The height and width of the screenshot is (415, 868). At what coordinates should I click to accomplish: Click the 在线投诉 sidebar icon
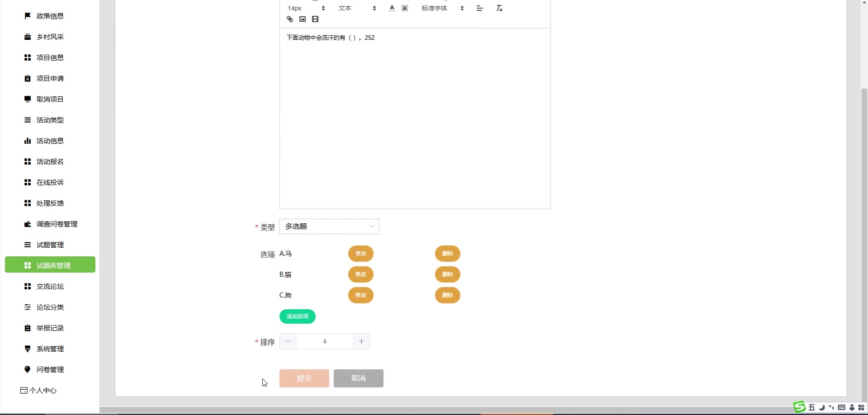tap(28, 182)
